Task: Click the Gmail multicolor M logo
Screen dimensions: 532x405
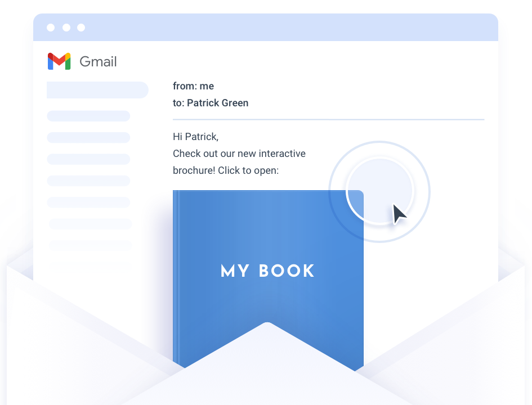Action: pos(59,61)
